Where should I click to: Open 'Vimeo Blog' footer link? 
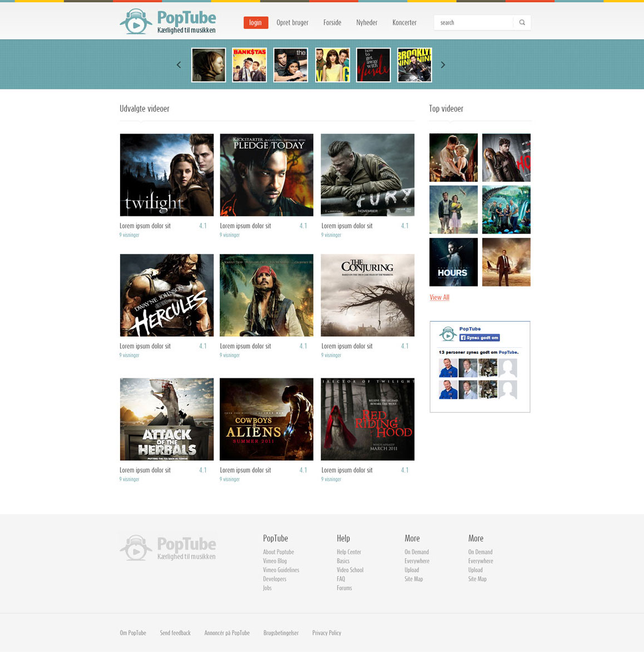click(x=275, y=561)
